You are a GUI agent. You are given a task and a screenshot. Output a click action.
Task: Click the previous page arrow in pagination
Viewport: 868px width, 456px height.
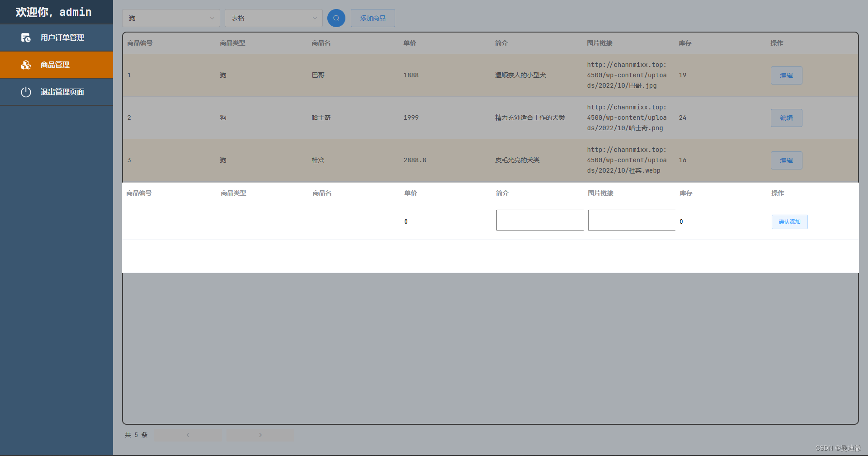(x=188, y=435)
